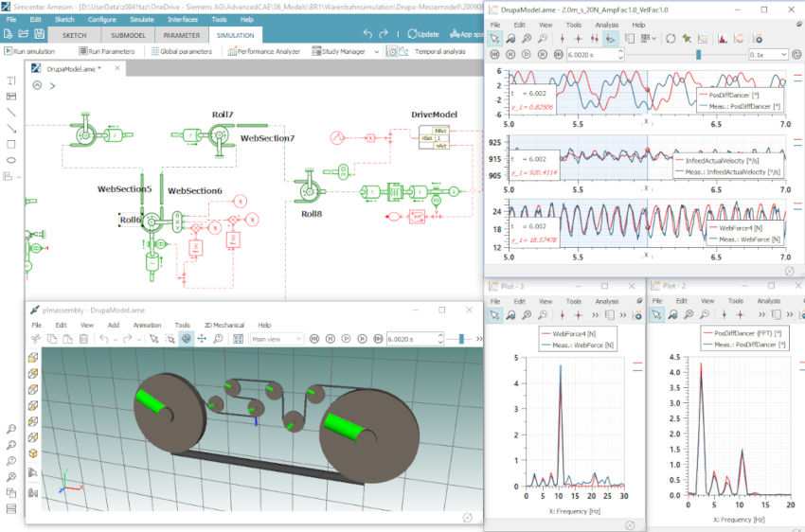The image size is (805, 532).
Task: Toggle the linear analysis mode icon beside clock
Action: point(403,51)
